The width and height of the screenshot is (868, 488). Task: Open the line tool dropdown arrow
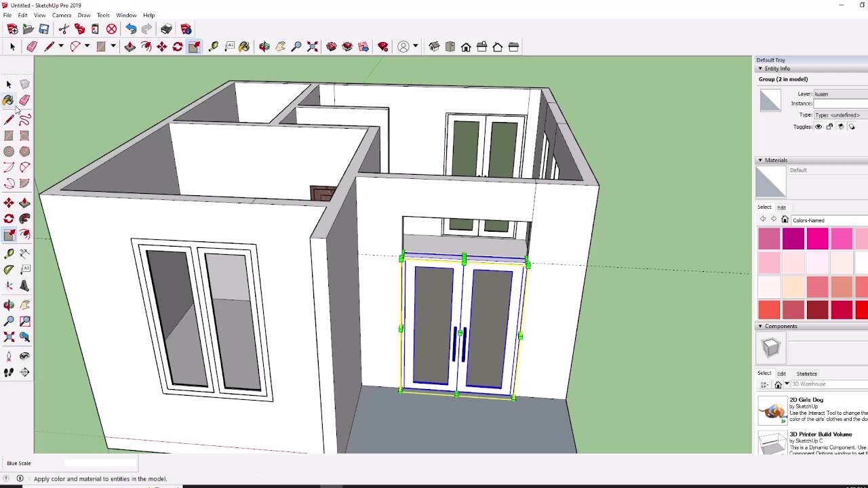(x=61, y=47)
